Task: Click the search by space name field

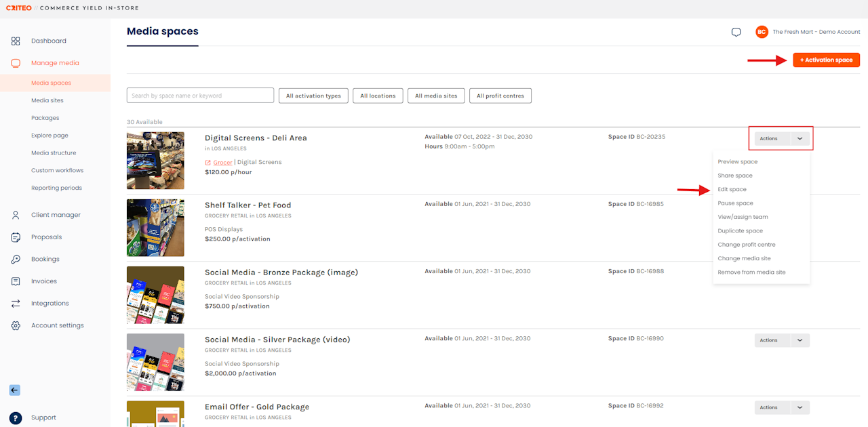Action: click(200, 96)
